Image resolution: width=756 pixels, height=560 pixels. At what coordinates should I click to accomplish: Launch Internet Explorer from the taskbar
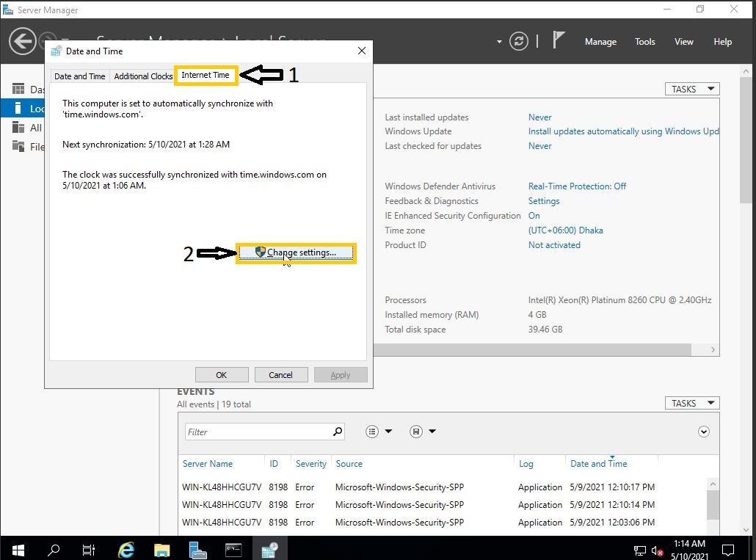[x=126, y=550]
